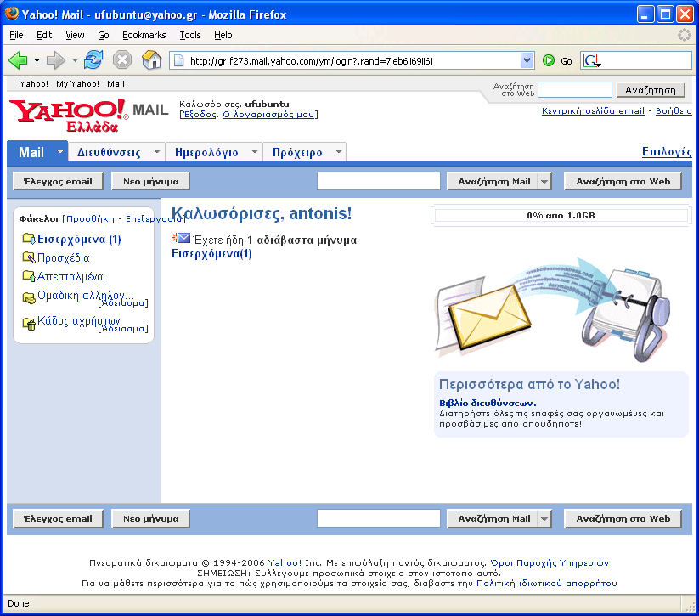This screenshot has width=699, height=616.
Task: Open the Back button history dropdown
Action: (x=37, y=60)
